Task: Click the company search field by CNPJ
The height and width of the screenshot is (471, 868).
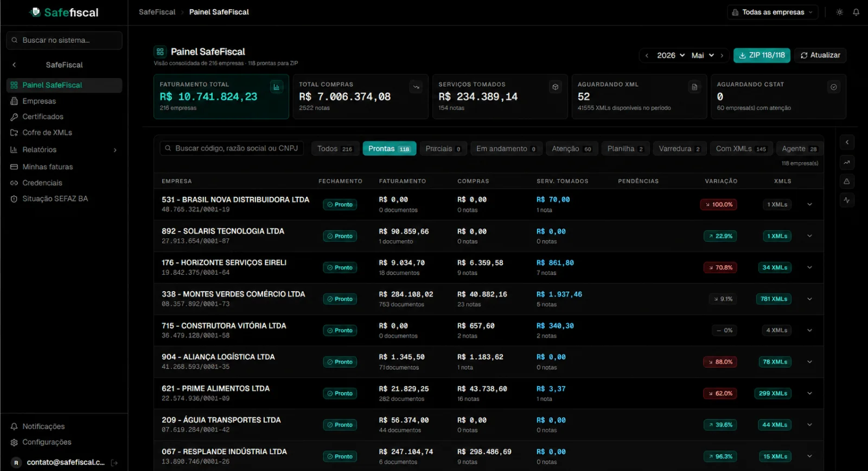Action: tap(232, 149)
